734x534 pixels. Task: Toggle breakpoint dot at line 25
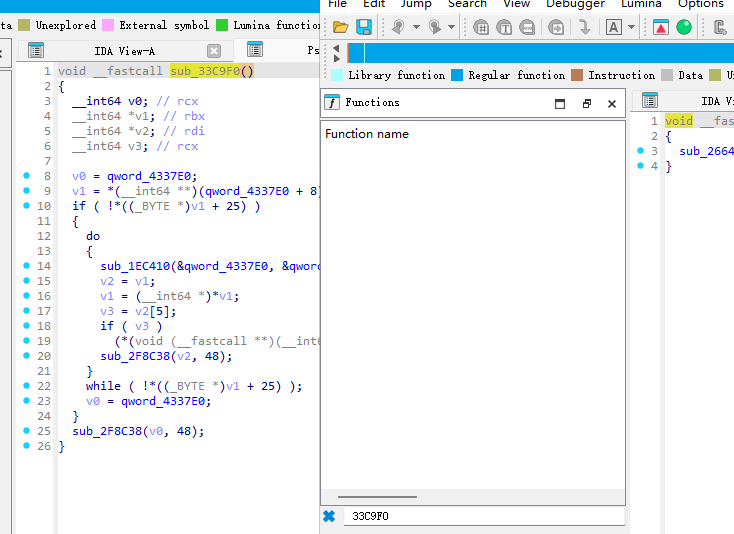click(x=27, y=430)
